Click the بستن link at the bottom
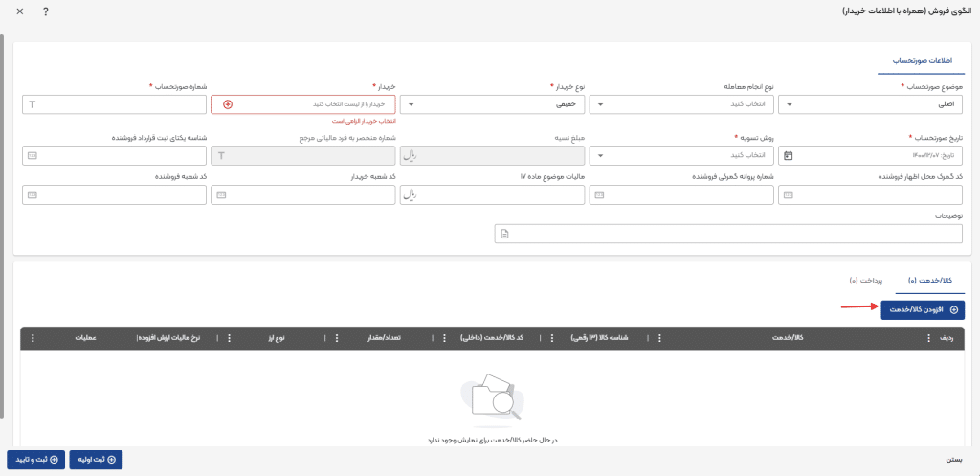 (x=953, y=460)
